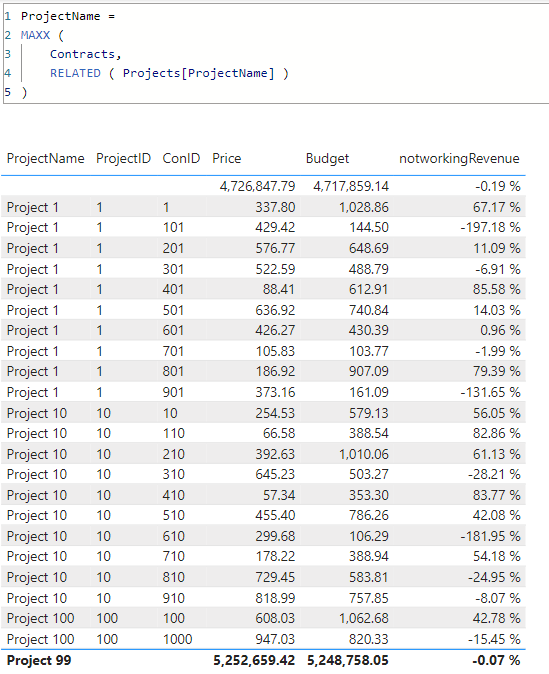Sort by the Price column header
549x674 pixels.
coord(227,159)
